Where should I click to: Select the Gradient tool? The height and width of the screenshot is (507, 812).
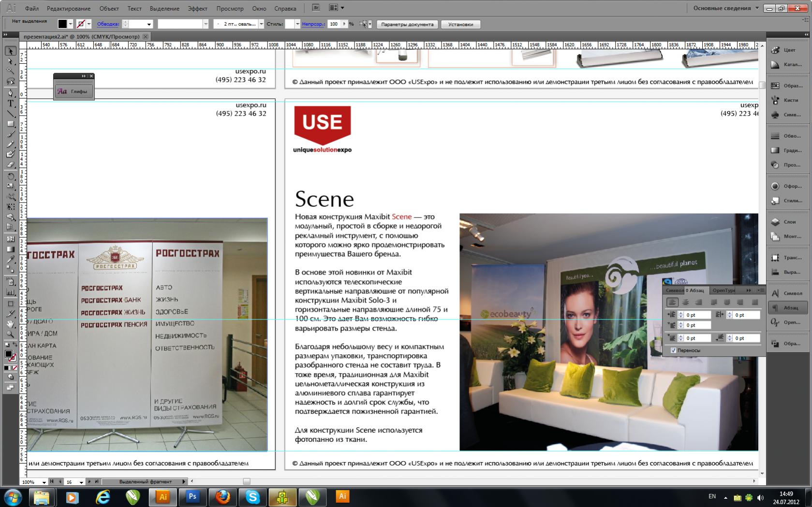(10, 249)
